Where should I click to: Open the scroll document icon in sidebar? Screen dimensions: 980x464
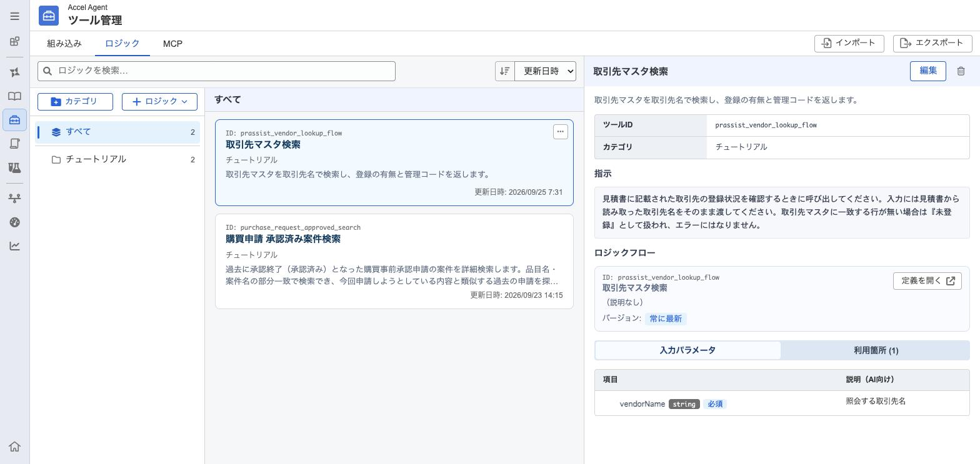(x=14, y=144)
